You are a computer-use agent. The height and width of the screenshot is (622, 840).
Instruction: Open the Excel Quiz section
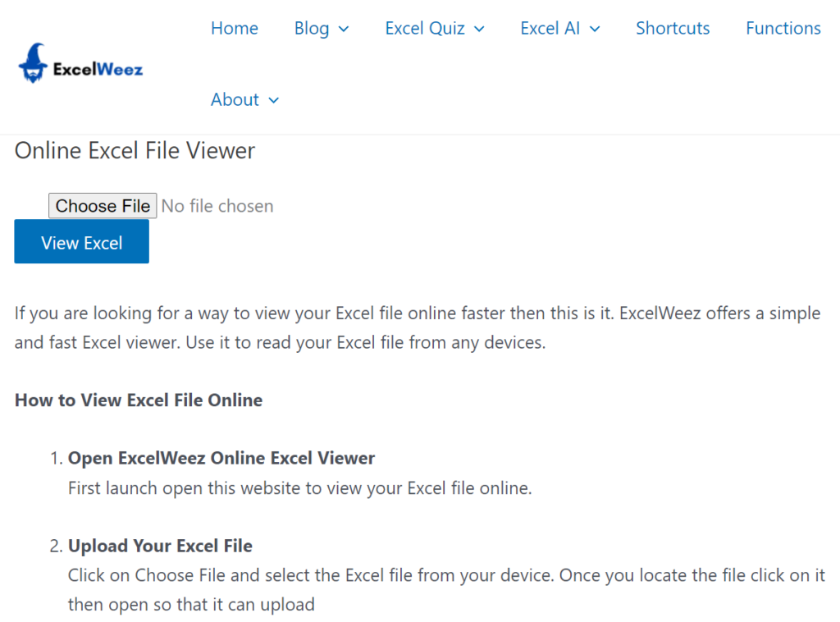[425, 28]
